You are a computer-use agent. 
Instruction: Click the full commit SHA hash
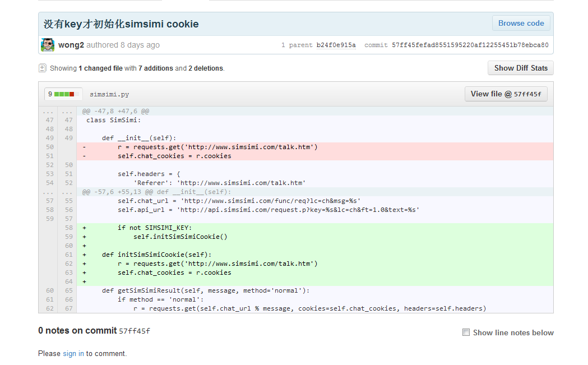point(470,45)
